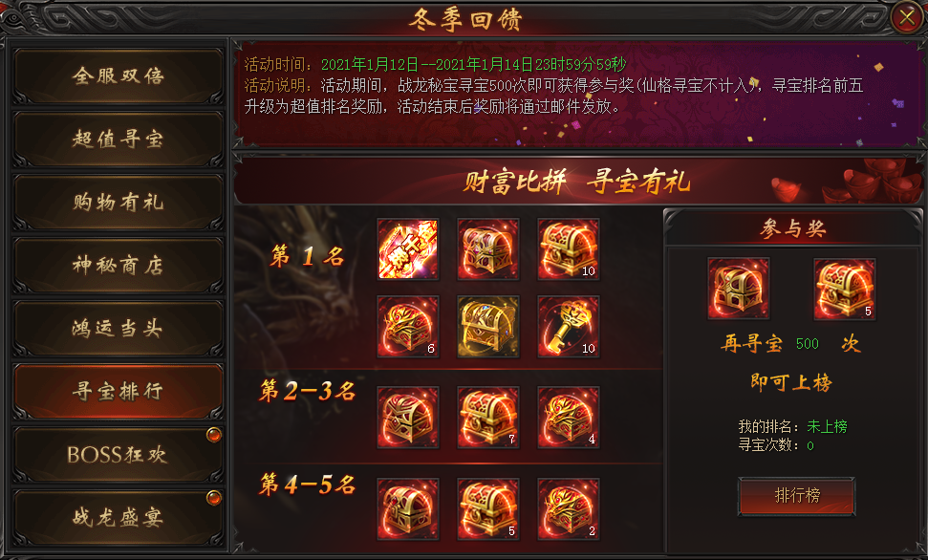928x560 pixels.
Task: Select the first rank 4-5 reward chest
Action: 408,509
